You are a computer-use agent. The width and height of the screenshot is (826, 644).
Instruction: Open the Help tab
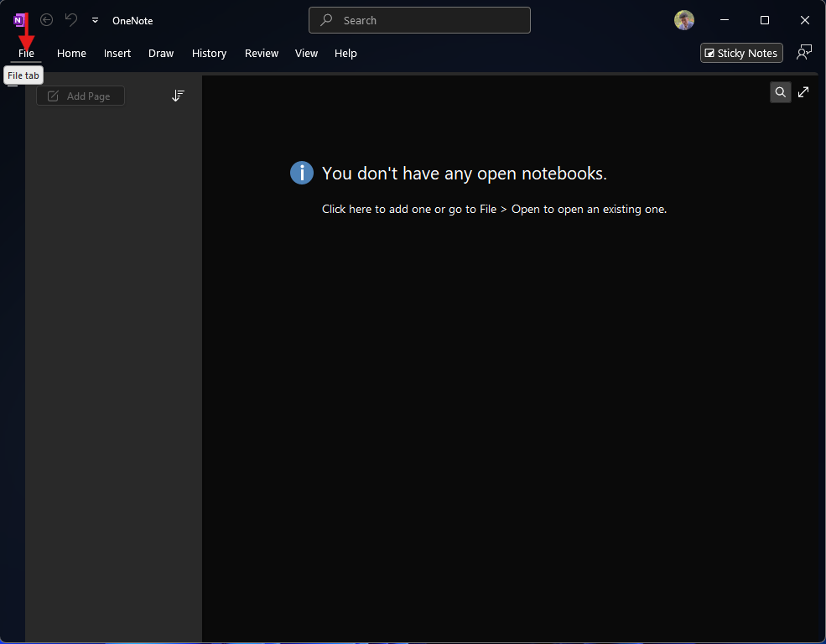click(345, 54)
